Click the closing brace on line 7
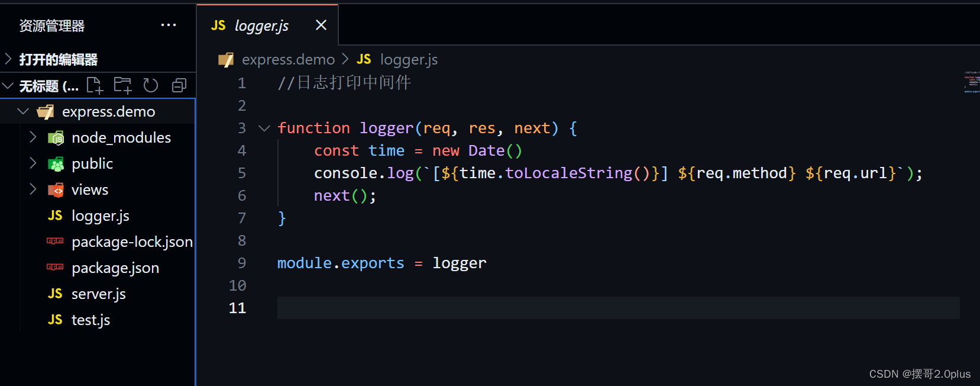 pos(282,218)
